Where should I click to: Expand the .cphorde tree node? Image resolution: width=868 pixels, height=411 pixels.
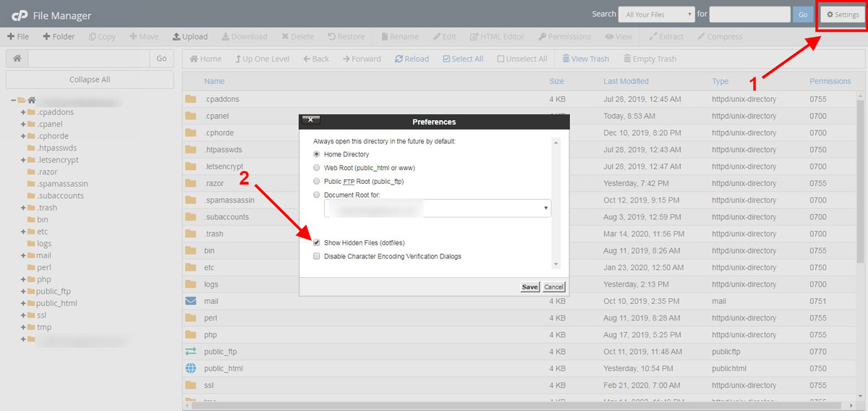(23, 136)
